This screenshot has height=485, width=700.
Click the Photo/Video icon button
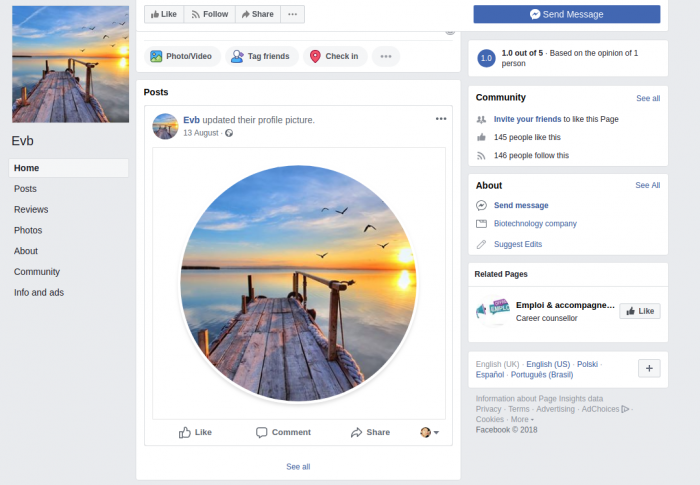click(x=181, y=56)
